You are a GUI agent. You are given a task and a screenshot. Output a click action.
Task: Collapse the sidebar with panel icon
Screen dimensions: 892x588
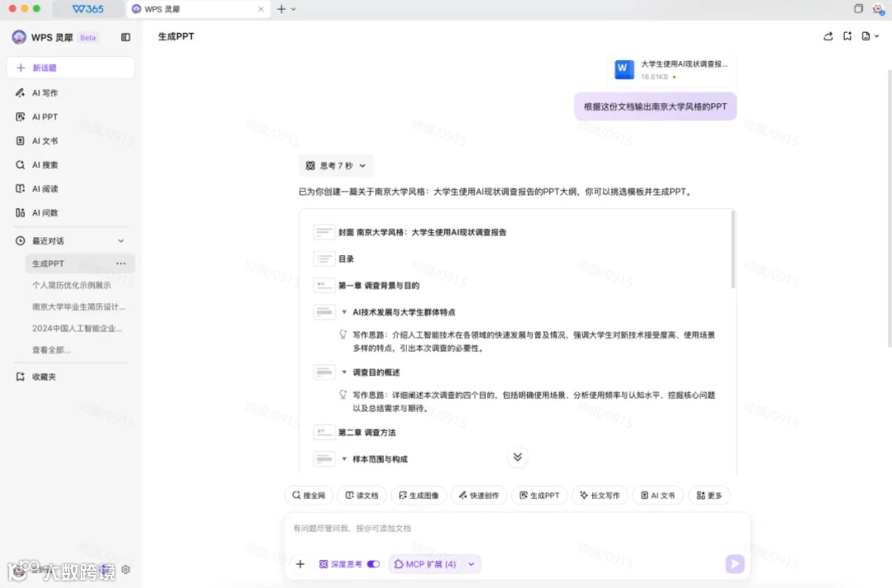126,37
